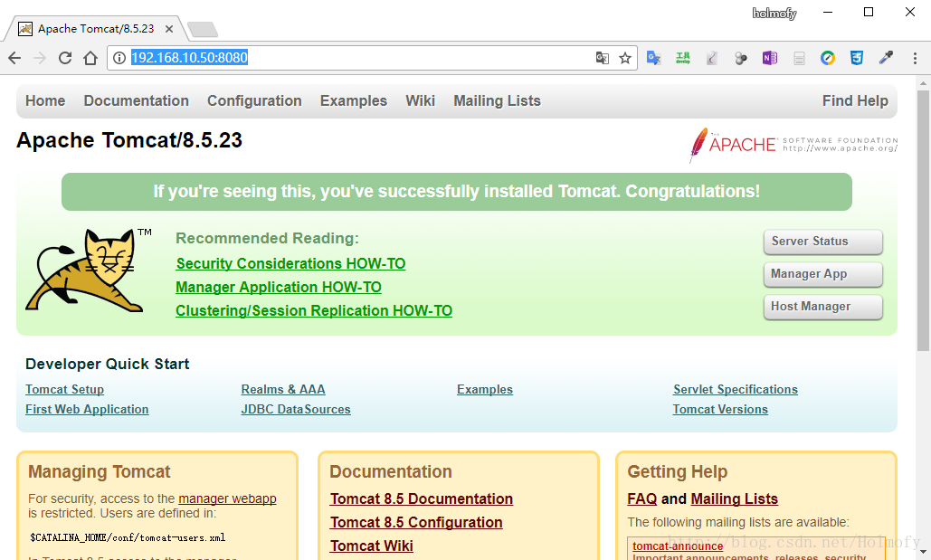This screenshot has height=560, width=931.
Task: Open the OneNote clipper extension icon
Action: 769,58
